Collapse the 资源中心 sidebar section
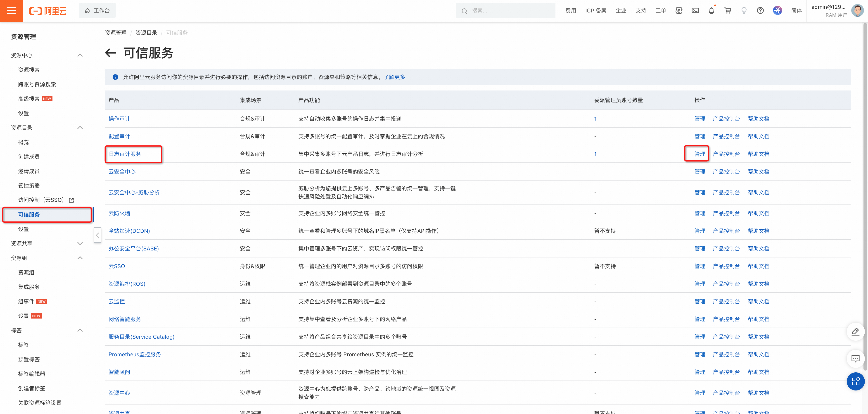The height and width of the screenshot is (414, 868). 80,55
